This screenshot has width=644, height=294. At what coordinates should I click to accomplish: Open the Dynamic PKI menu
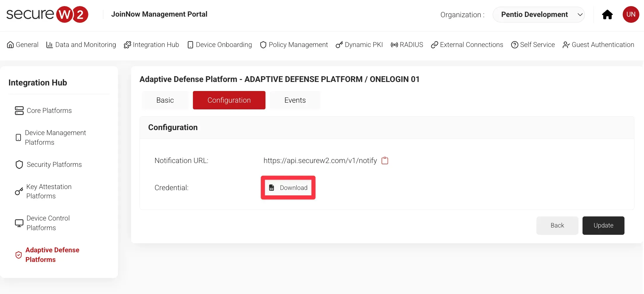359,45
